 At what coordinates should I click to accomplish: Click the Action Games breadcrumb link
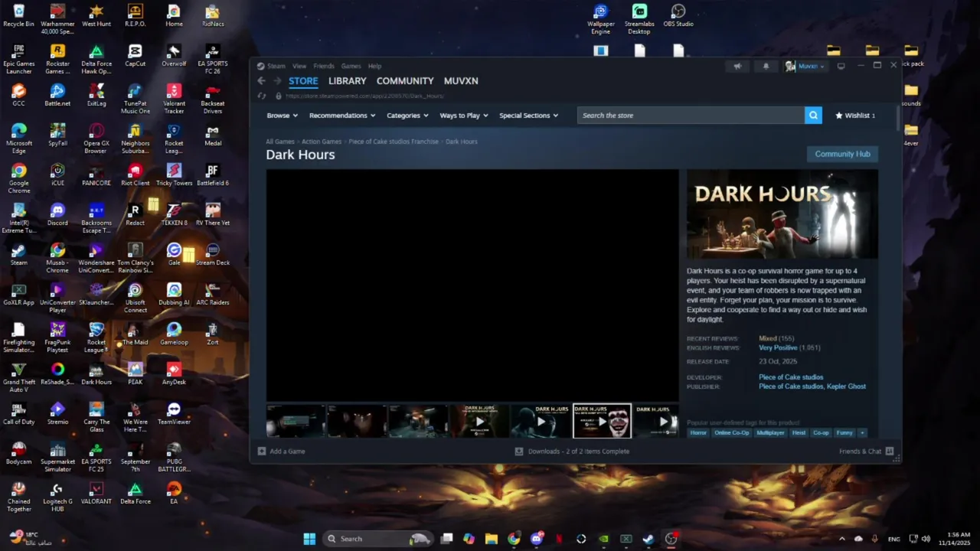(x=322, y=142)
